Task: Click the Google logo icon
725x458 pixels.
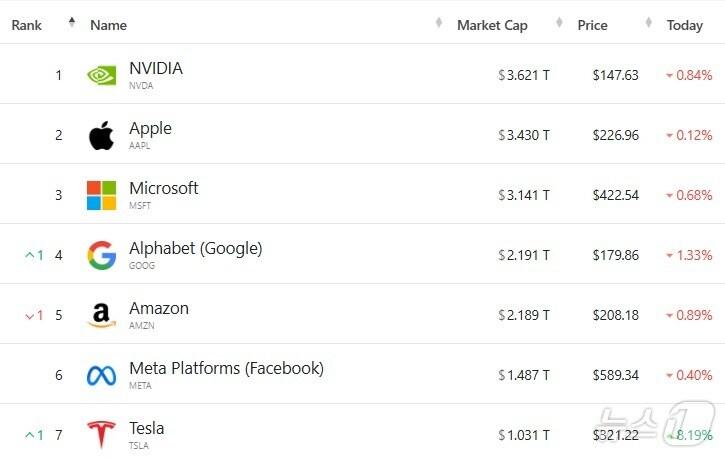Action: pyautogui.click(x=101, y=255)
